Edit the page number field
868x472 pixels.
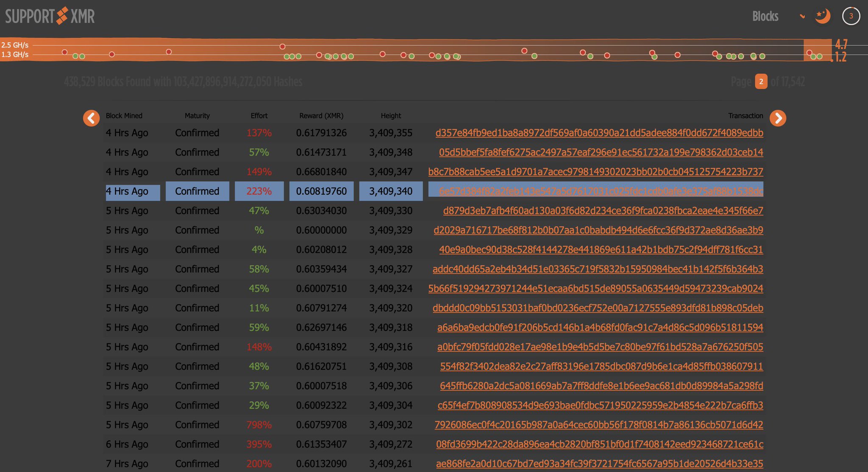point(761,81)
